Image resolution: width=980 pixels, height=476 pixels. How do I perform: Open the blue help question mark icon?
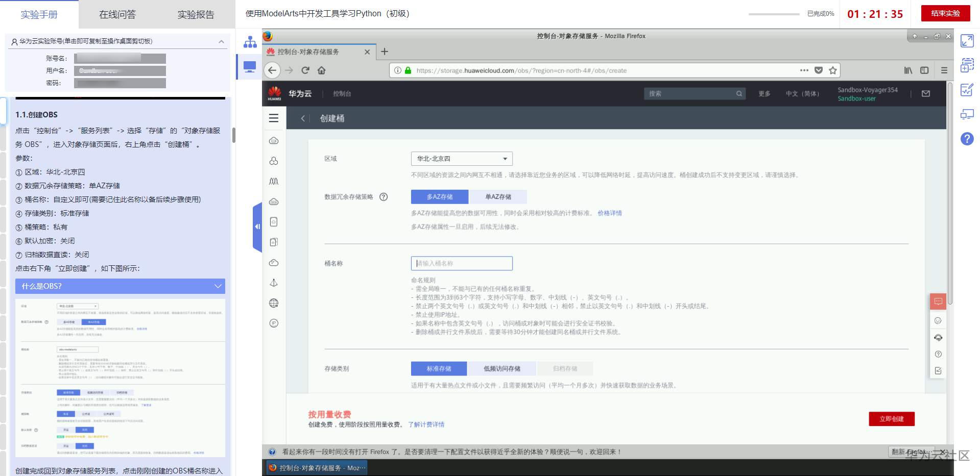tap(966, 138)
